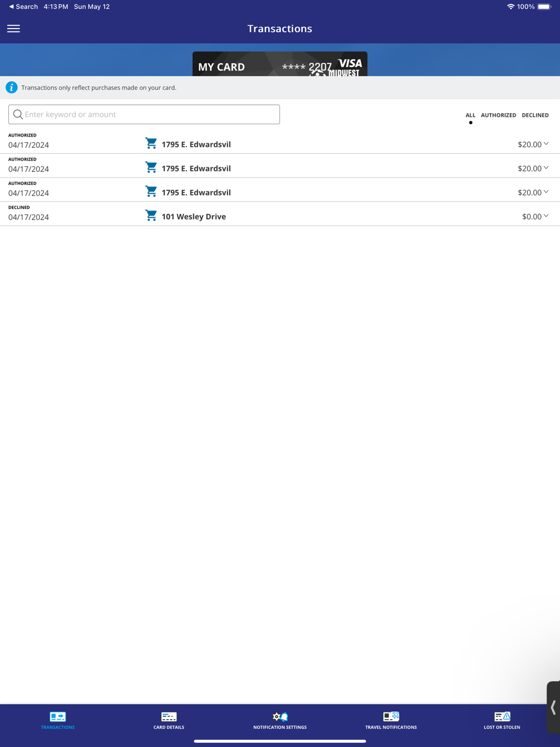
Task: Open Travel Notifications tab
Action: click(x=391, y=720)
